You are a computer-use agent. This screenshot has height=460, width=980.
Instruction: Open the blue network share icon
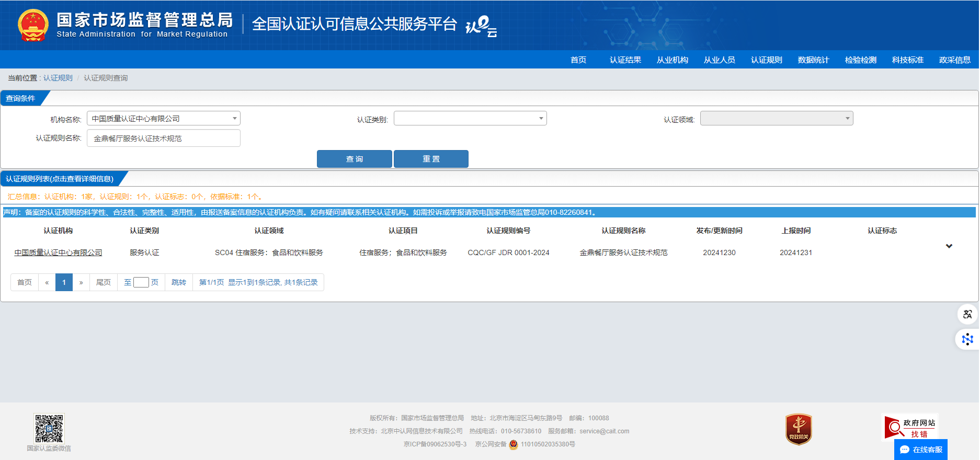click(967, 339)
